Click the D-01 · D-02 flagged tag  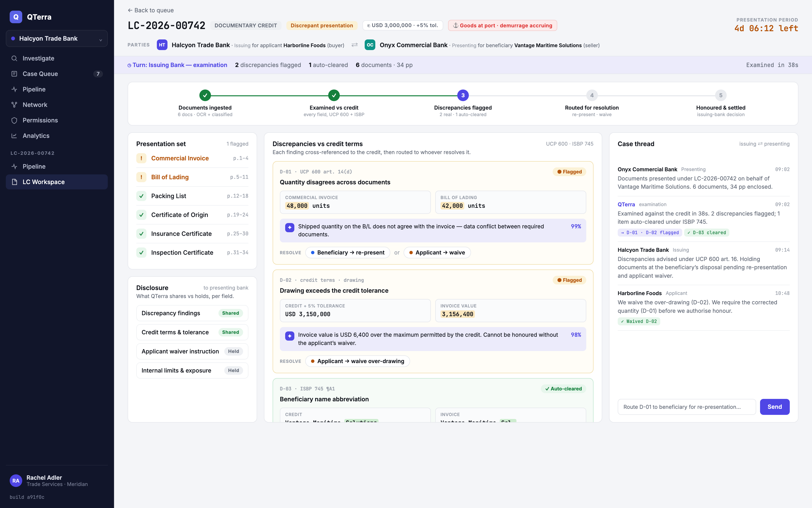[650, 232]
